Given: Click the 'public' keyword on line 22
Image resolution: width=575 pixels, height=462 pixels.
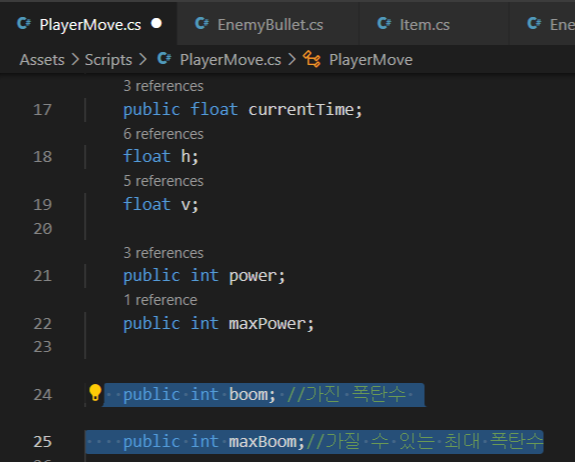Looking at the screenshot, I should pos(152,324).
